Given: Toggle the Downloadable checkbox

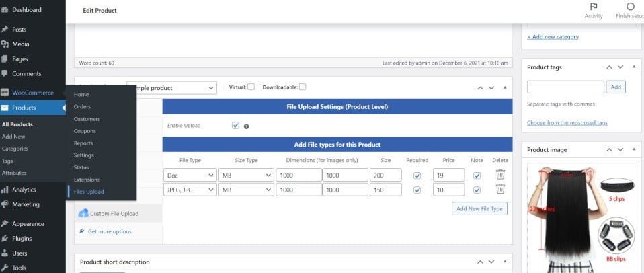Looking at the screenshot, I should click(x=303, y=87).
